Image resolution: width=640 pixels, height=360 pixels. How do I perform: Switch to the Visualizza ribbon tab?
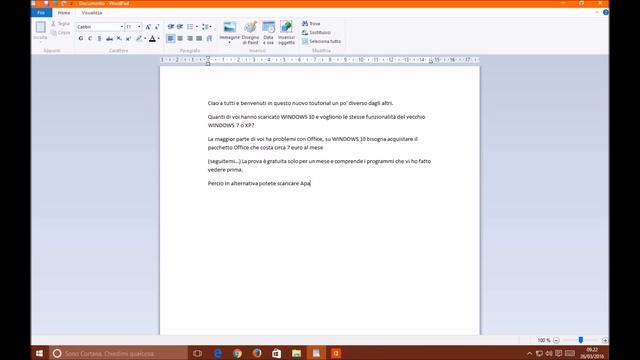point(92,13)
